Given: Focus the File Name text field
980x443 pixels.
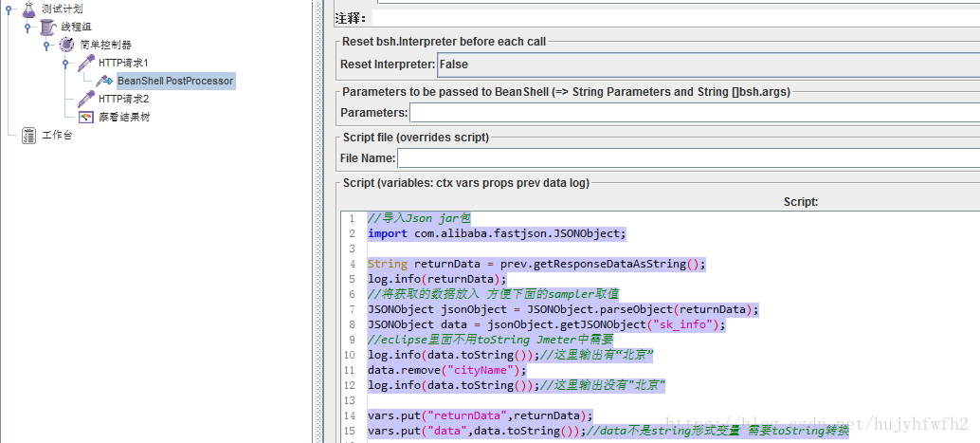Looking at the screenshot, I should pyautogui.click(x=688, y=158).
